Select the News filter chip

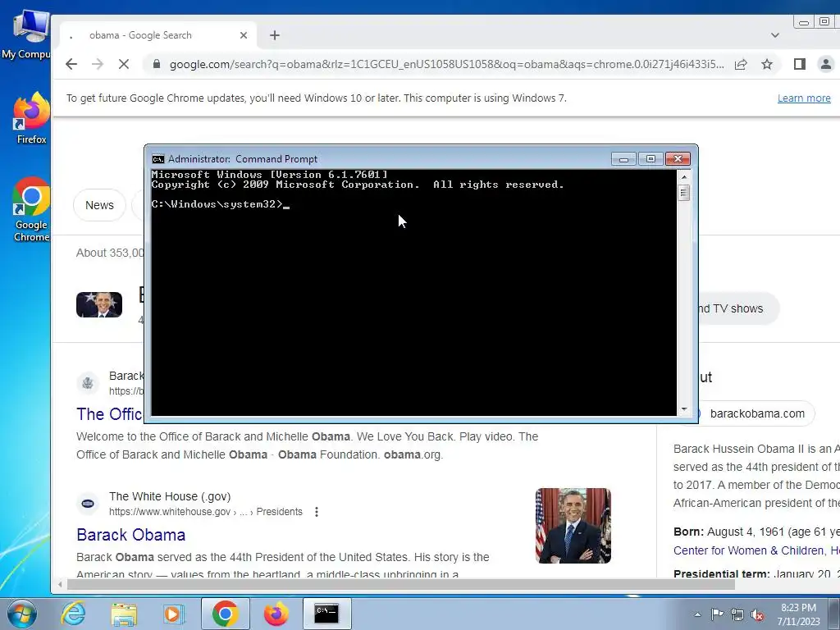(99, 205)
